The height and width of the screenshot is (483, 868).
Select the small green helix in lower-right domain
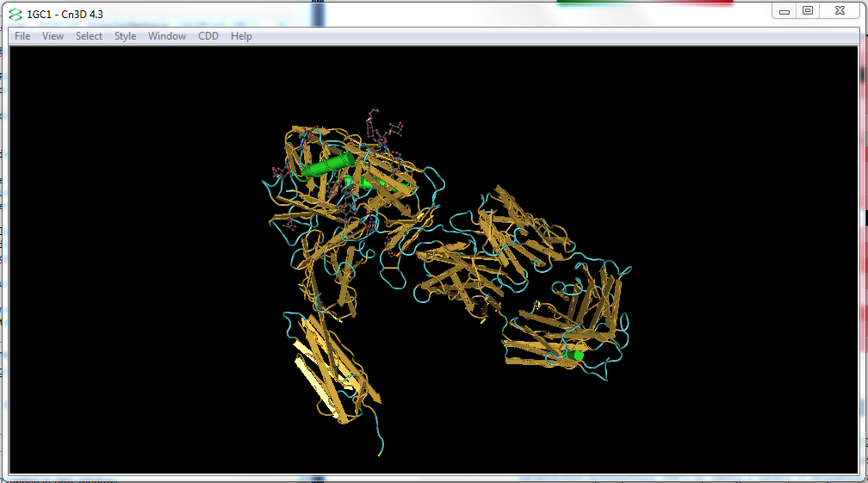[573, 355]
